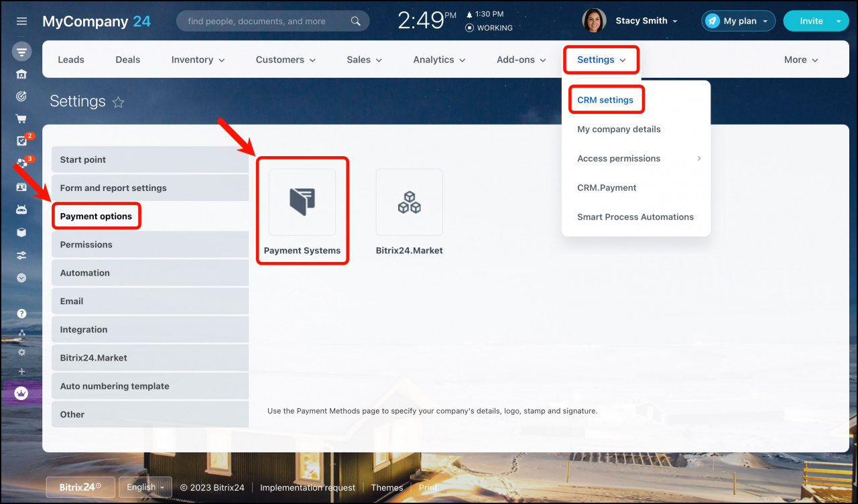Open Form and report settings section

(x=150, y=188)
